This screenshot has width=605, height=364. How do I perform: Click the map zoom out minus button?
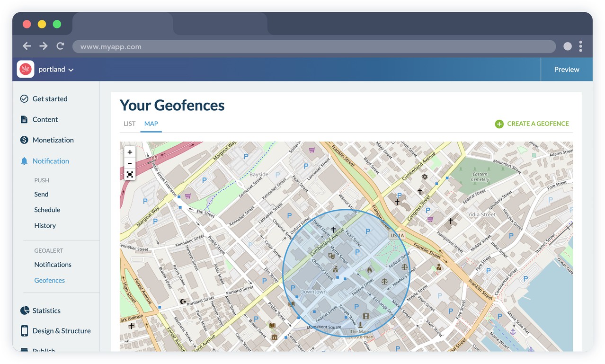click(130, 163)
